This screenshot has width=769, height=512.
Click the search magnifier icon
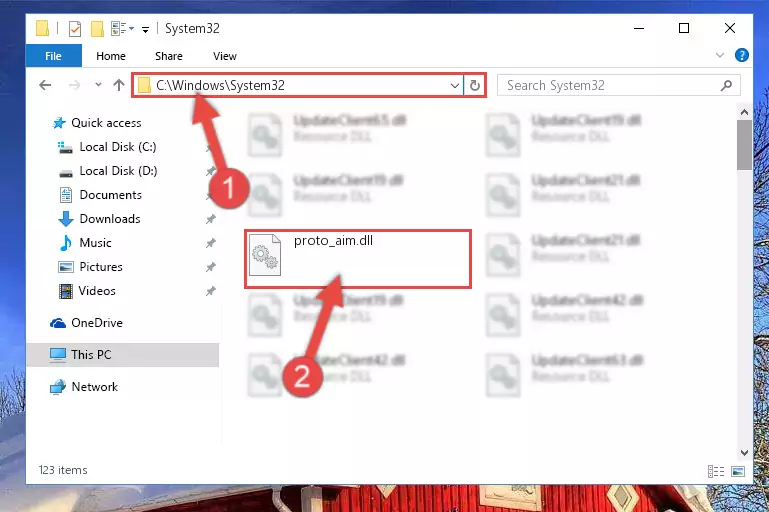coord(726,85)
